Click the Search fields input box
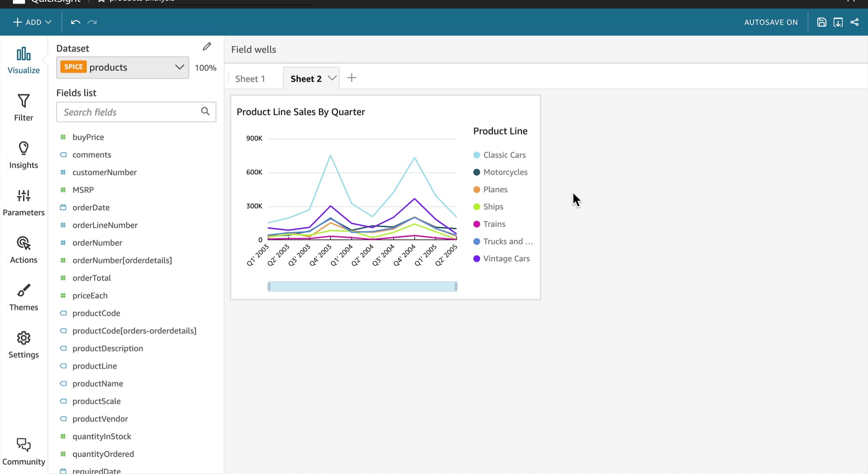The height and width of the screenshot is (474, 868). (x=136, y=112)
